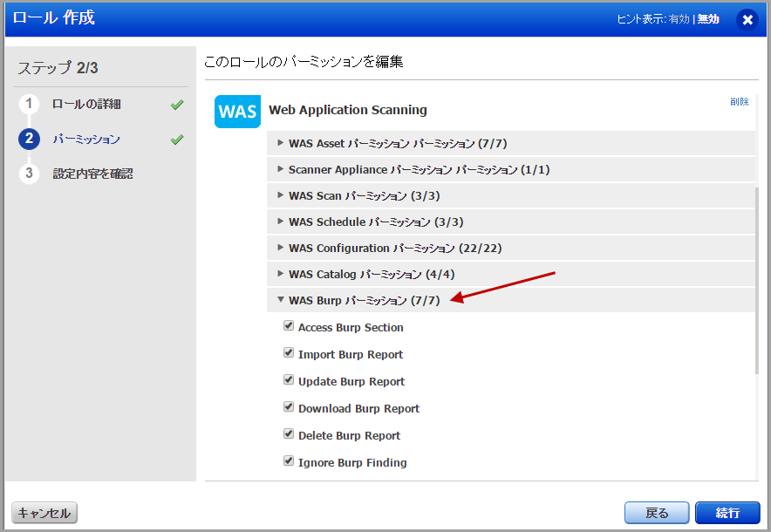The image size is (771, 532).
Task: Collapse WAS Burp パーミッション section
Action: pyautogui.click(x=281, y=300)
